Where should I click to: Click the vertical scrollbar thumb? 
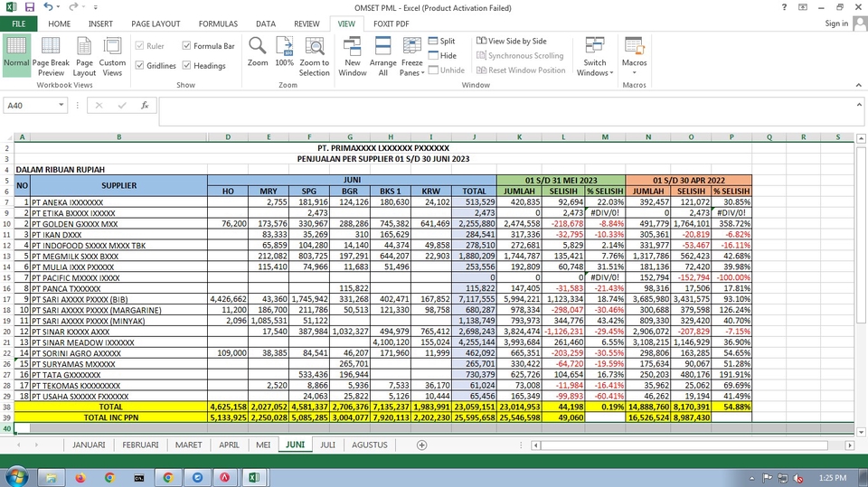click(860, 234)
